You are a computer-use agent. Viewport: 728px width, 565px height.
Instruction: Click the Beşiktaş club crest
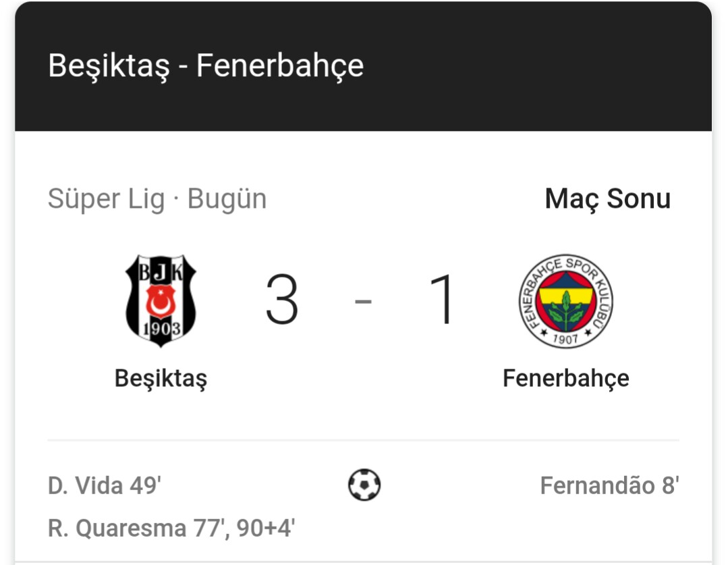pyautogui.click(x=161, y=301)
